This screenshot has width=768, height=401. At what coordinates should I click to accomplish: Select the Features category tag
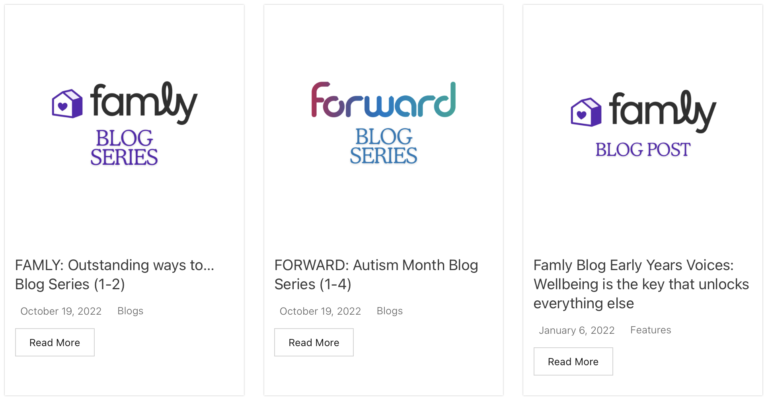point(650,330)
